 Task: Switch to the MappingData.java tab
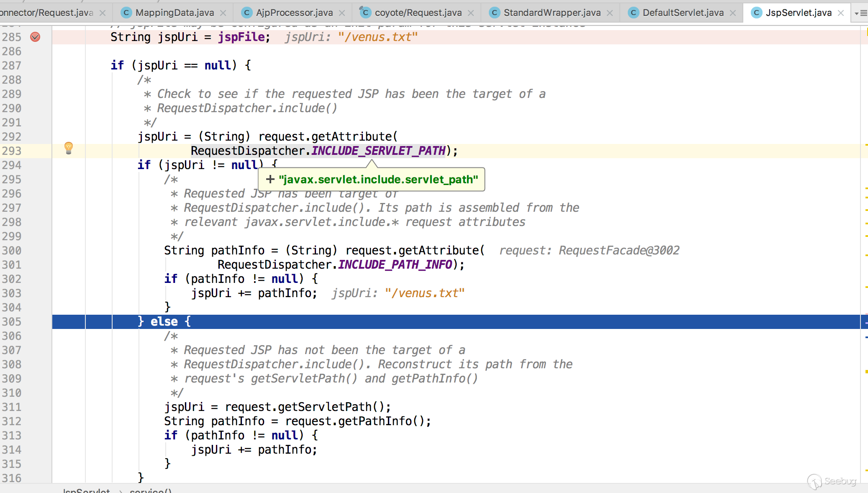[x=174, y=13]
